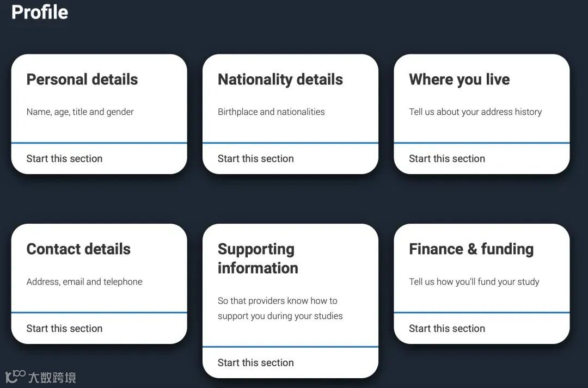Click the "Address, email and telephone" description
Image resolution: width=588 pixels, height=388 pixels.
point(84,282)
